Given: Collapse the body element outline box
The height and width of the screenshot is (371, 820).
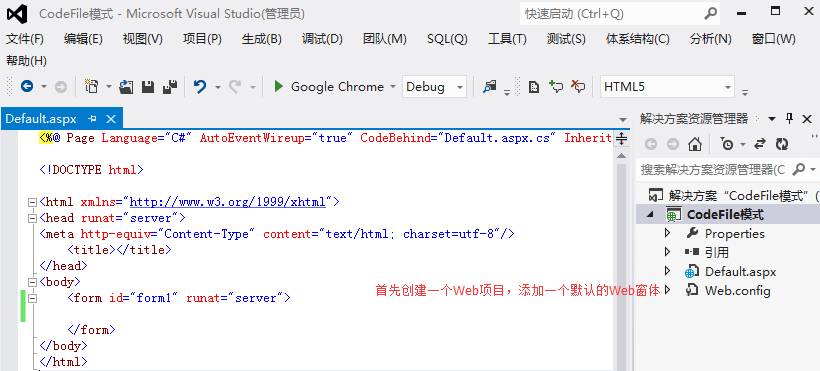Looking at the screenshot, I should coord(32,283).
